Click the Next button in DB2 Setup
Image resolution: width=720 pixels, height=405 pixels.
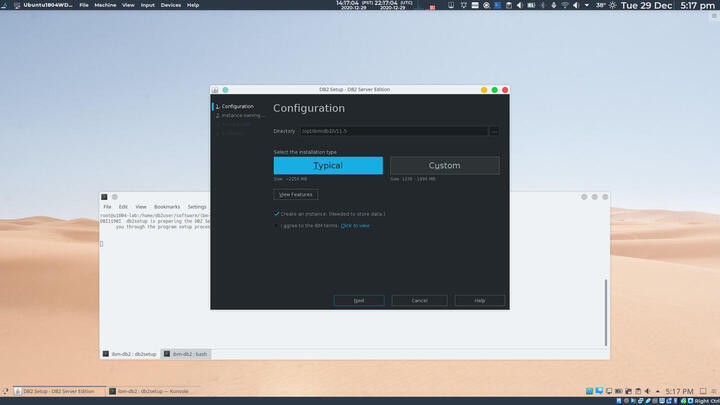pos(359,300)
